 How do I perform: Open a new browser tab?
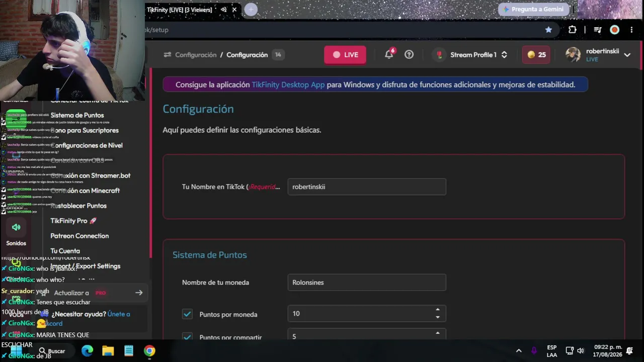(x=251, y=10)
